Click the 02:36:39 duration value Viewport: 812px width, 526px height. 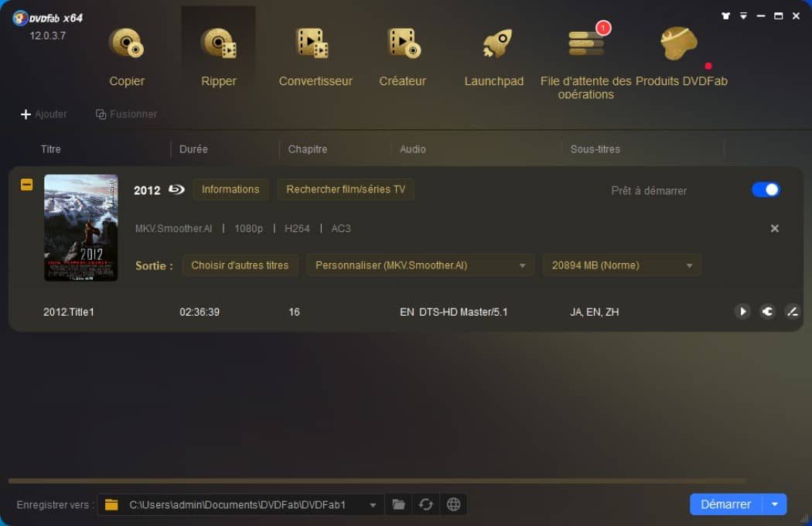pyautogui.click(x=200, y=312)
